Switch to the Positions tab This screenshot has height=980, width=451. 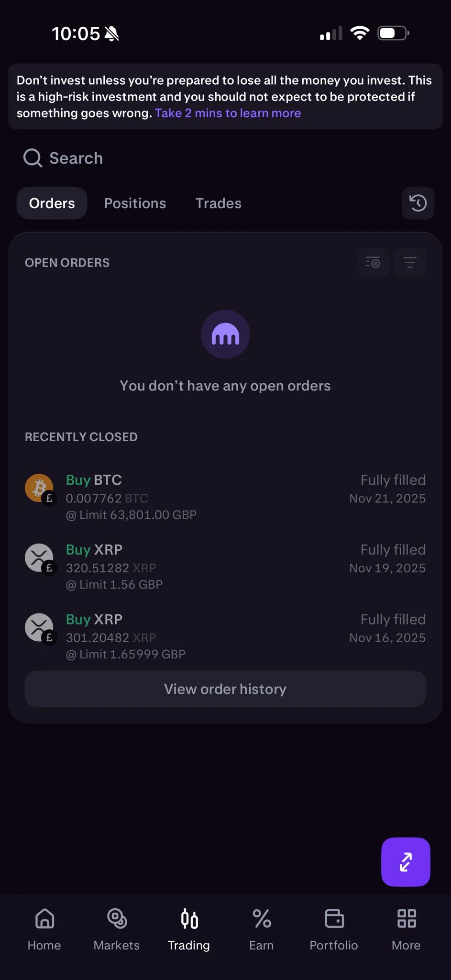coord(135,203)
